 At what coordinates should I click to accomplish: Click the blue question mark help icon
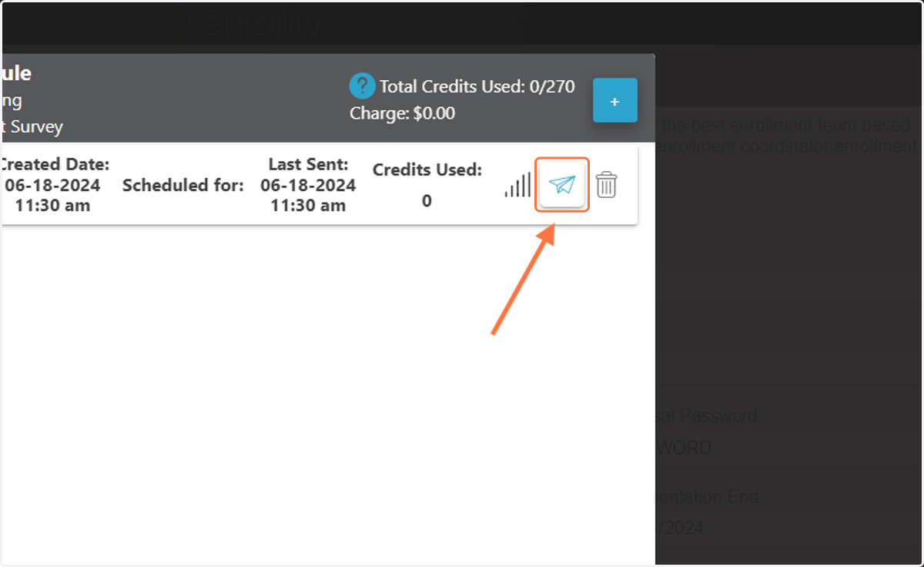pyautogui.click(x=362, y=86)
